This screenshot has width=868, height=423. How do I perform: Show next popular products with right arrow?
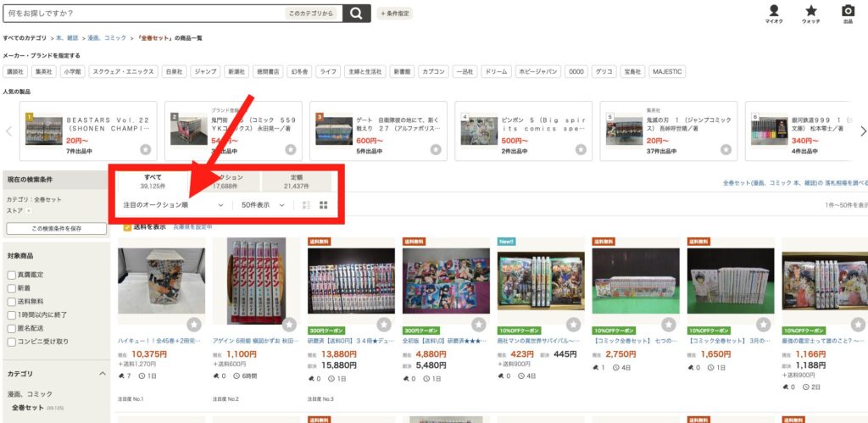863,131
